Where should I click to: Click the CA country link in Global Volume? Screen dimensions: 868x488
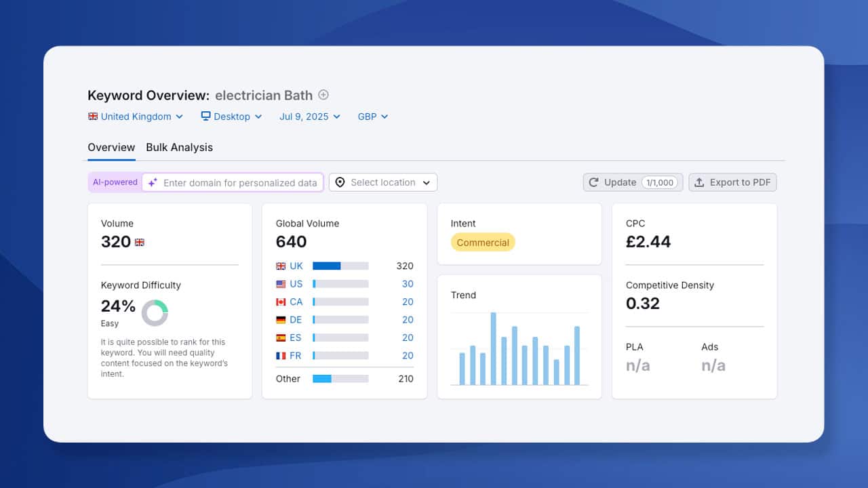pos(296,302)
